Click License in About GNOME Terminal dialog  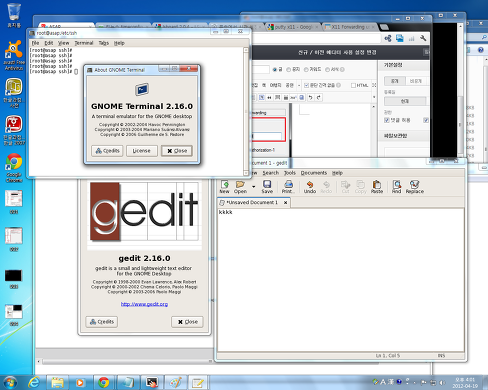(141, 151)
